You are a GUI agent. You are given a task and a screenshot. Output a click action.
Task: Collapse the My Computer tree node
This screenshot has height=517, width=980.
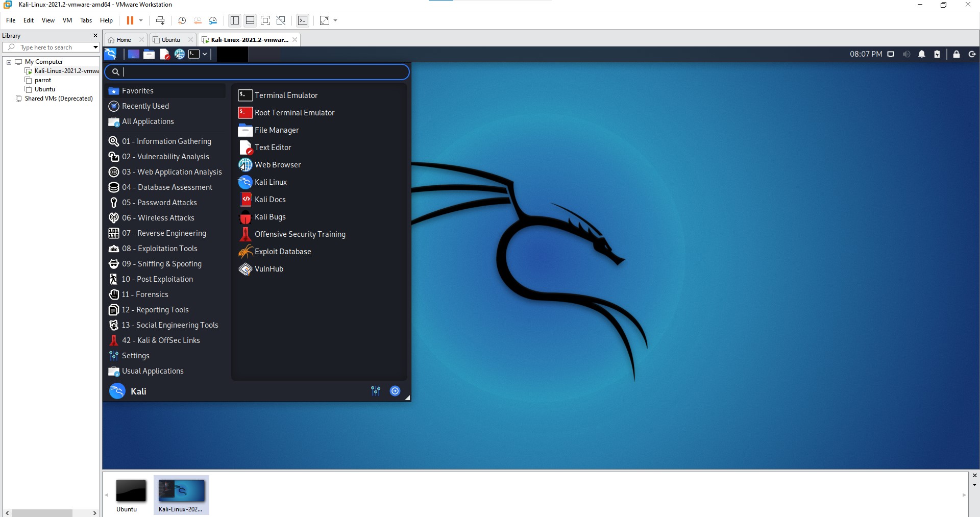(x=9, y=62)
